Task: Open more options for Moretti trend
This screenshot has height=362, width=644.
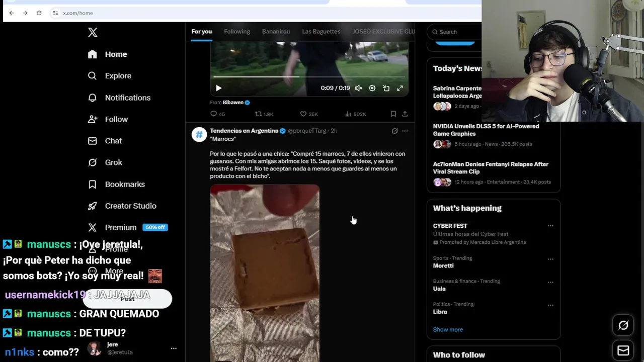Action: tap(550, 259)
